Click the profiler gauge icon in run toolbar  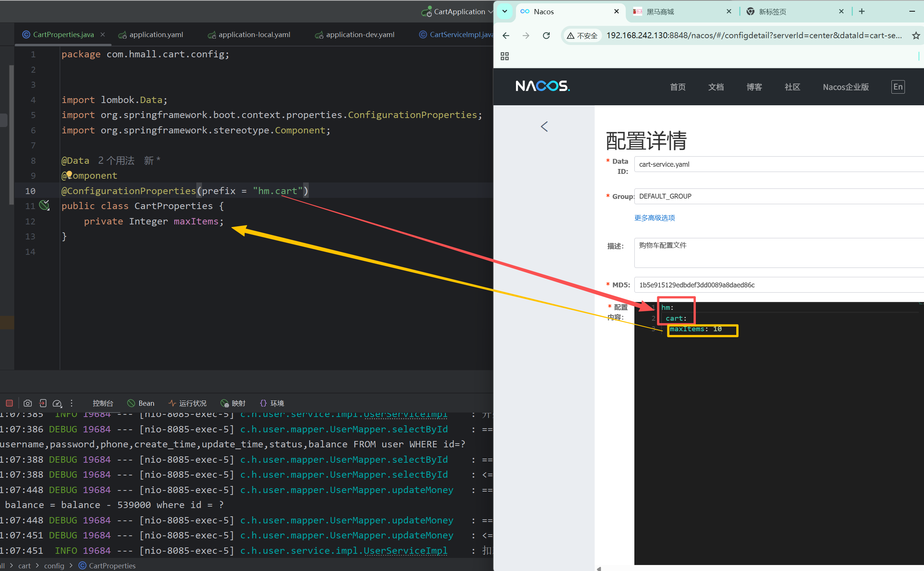coord(57,403)
